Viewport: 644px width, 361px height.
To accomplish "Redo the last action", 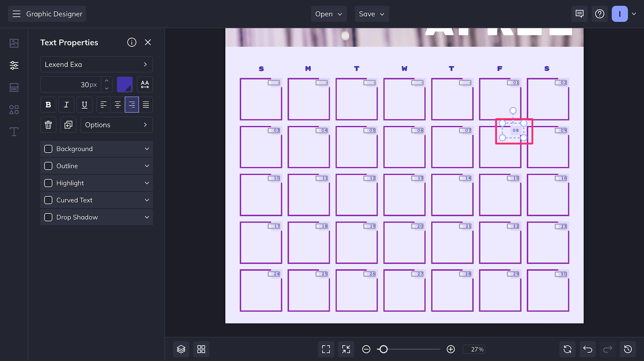I will click(x=608, y=349).
